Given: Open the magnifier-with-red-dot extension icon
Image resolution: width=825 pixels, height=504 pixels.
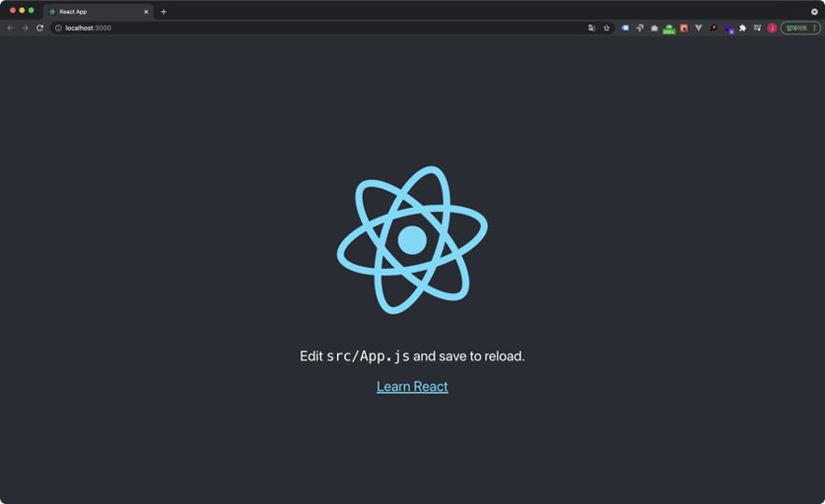Looking at the screenshot, I should click(x=713, y=28).
